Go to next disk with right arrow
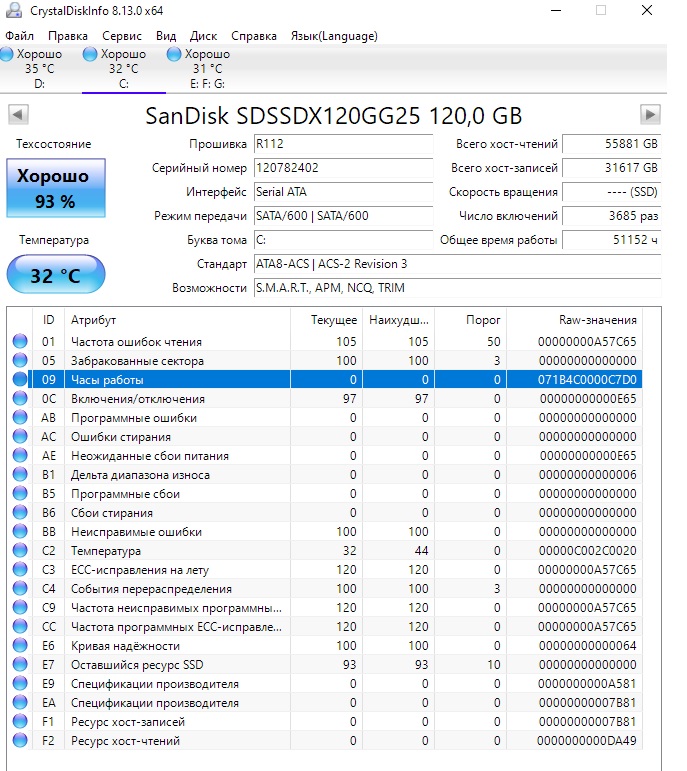 (650, 115)
